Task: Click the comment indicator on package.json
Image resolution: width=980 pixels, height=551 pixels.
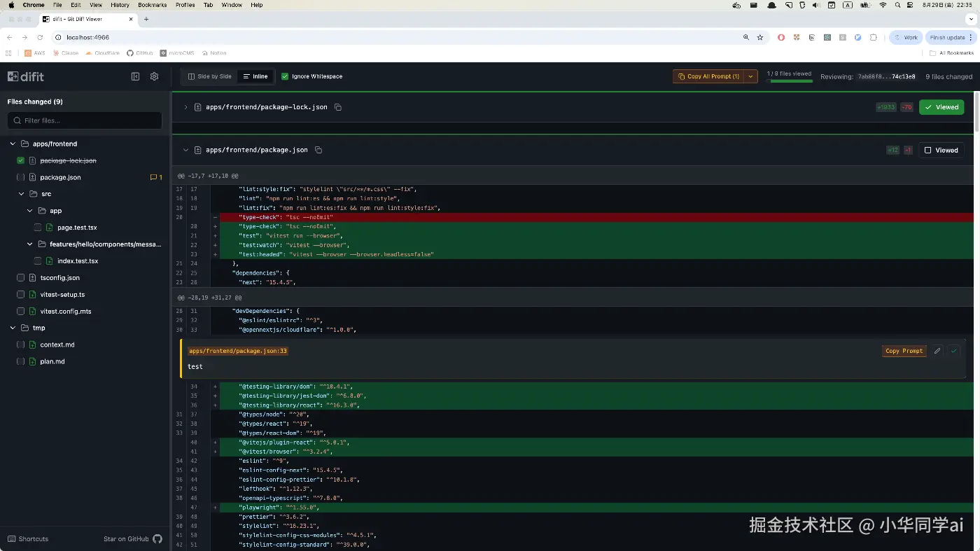Action: pos(156,177)
